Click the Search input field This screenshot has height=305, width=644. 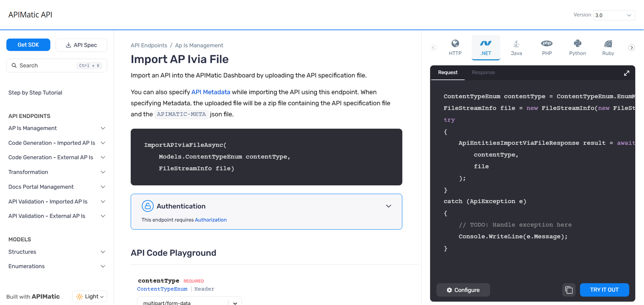pyautogui.click(x=57, y=66)
